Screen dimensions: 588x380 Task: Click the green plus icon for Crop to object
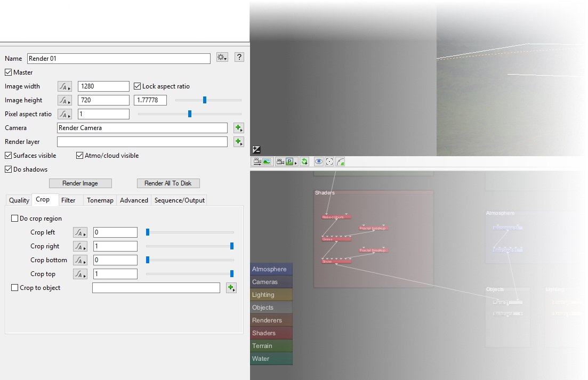point(231,288)
